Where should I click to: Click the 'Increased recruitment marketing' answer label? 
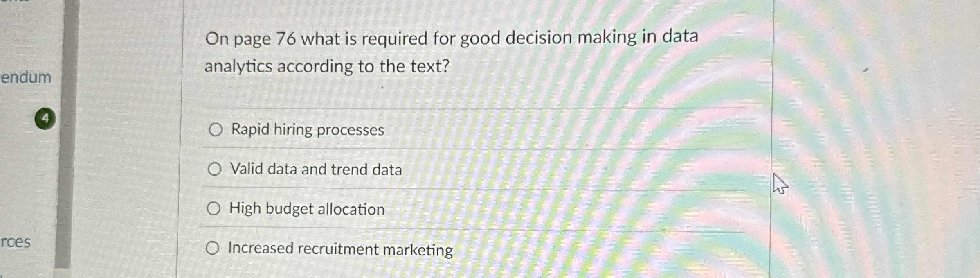coord(340,249)
